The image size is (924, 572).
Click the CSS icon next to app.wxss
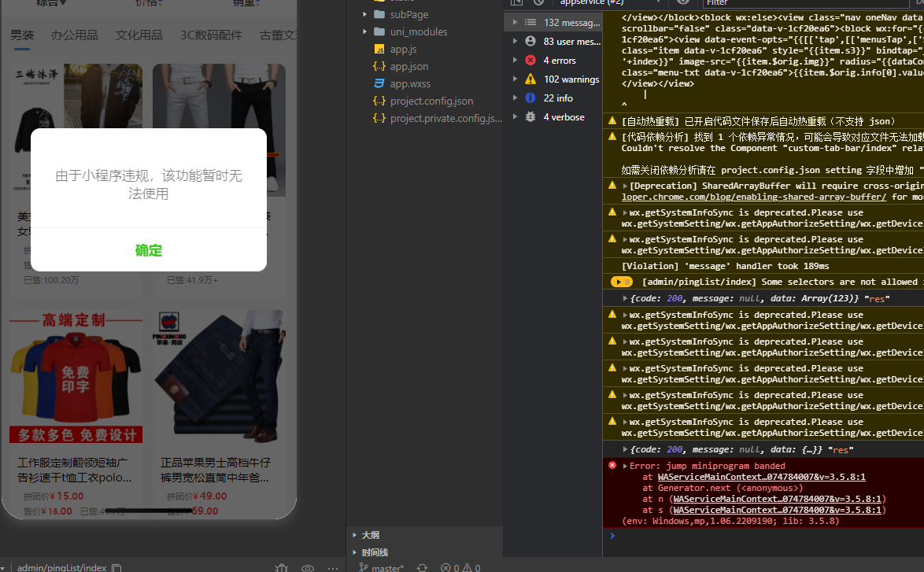pyautogui.click(x=379, y=83)
